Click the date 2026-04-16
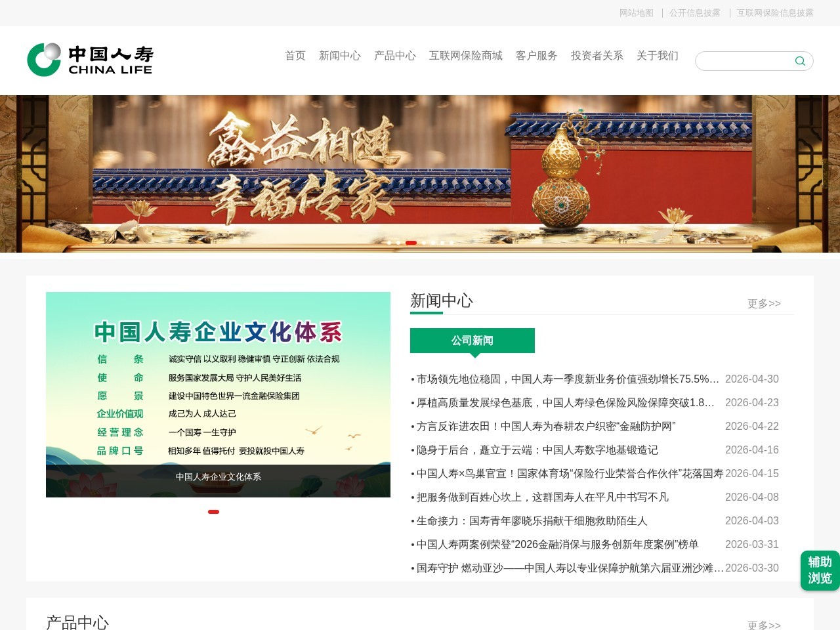Viewport: 840px width, 630px height. (752, 450)
